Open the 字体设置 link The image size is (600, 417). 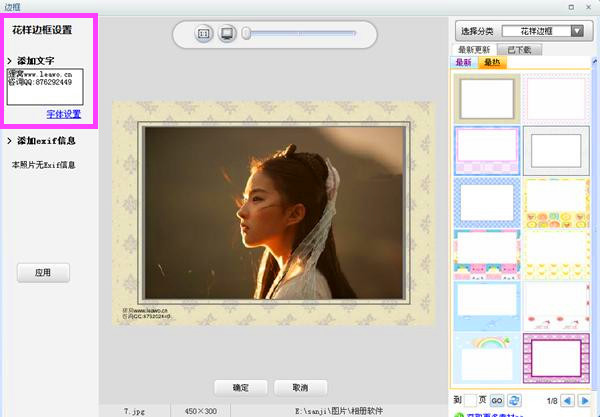[64, 114]
